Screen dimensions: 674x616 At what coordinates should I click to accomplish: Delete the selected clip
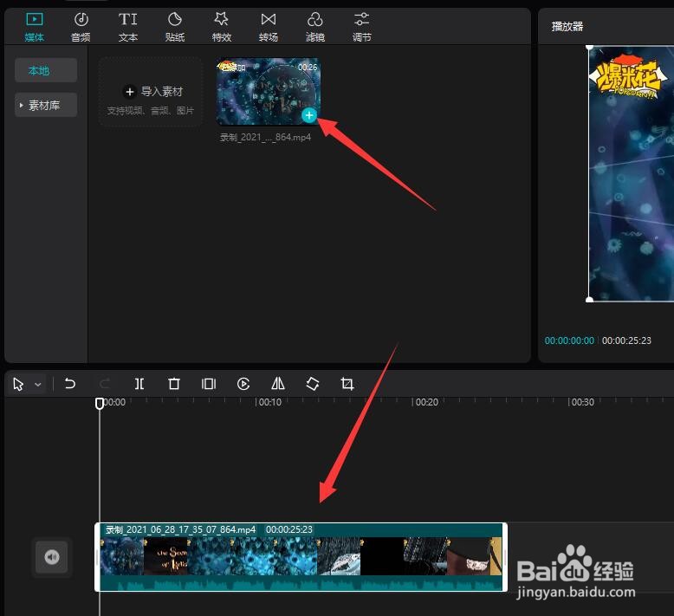[174, 384]
